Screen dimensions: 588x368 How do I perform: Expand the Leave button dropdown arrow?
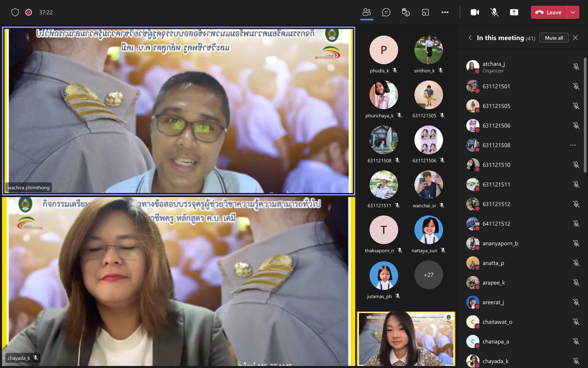coord(573,12)
